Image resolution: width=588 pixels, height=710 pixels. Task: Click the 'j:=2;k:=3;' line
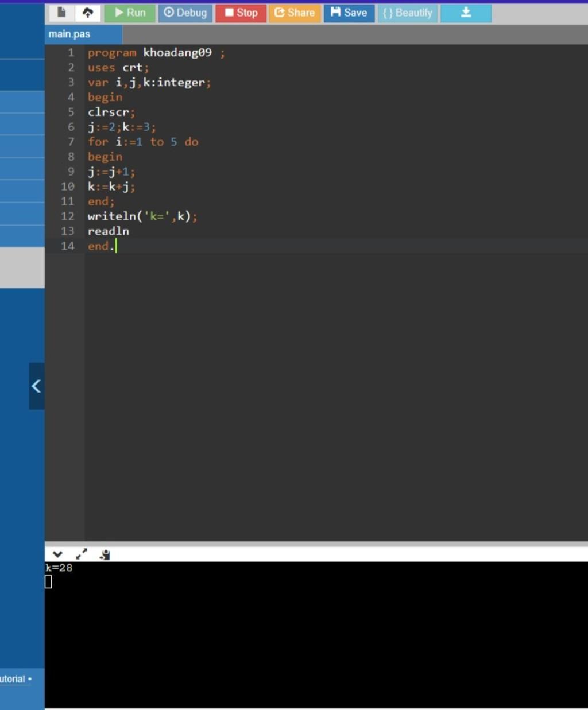[x=122, y=127]
